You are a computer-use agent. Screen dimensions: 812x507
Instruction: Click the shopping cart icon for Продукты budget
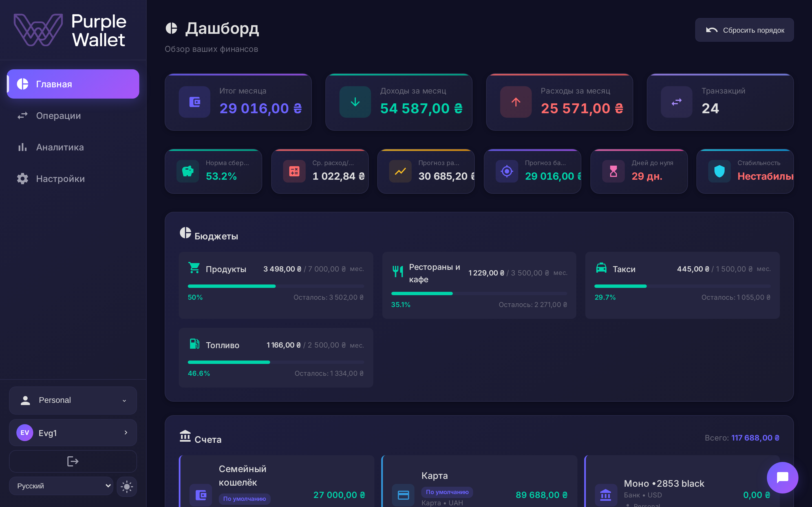pyautogui.click(x=194, y=268)
